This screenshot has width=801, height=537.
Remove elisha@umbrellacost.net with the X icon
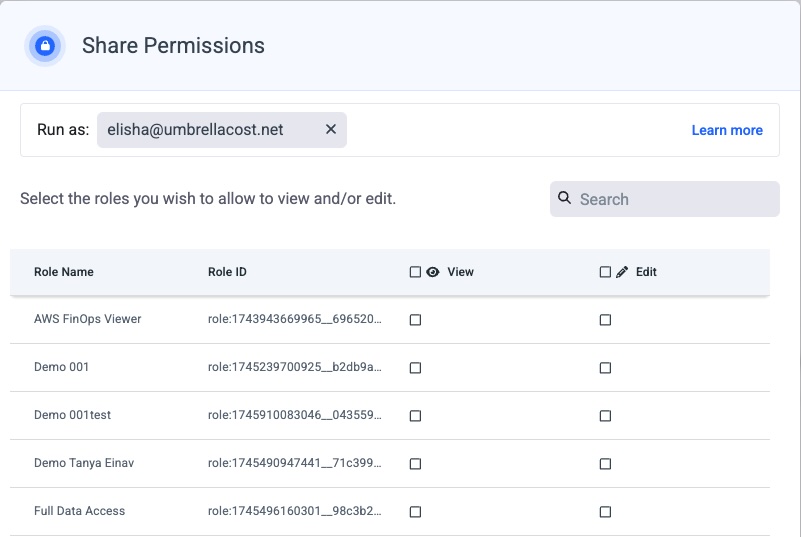(x=331, y=130)
